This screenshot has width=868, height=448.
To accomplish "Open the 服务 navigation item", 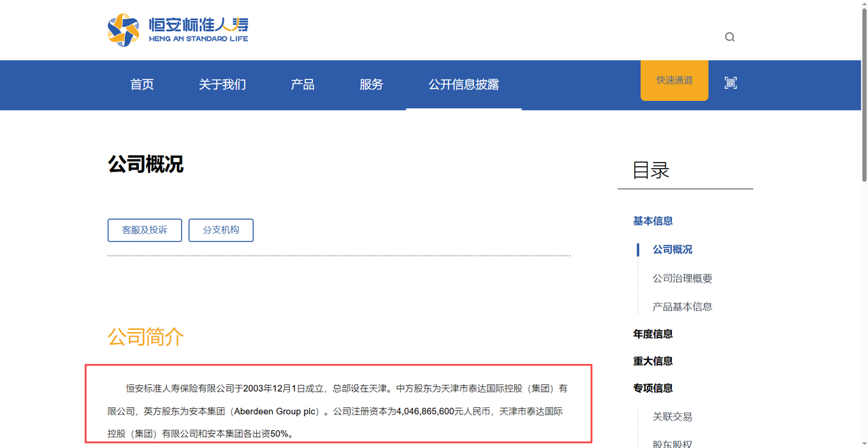I will pos(371,85).
